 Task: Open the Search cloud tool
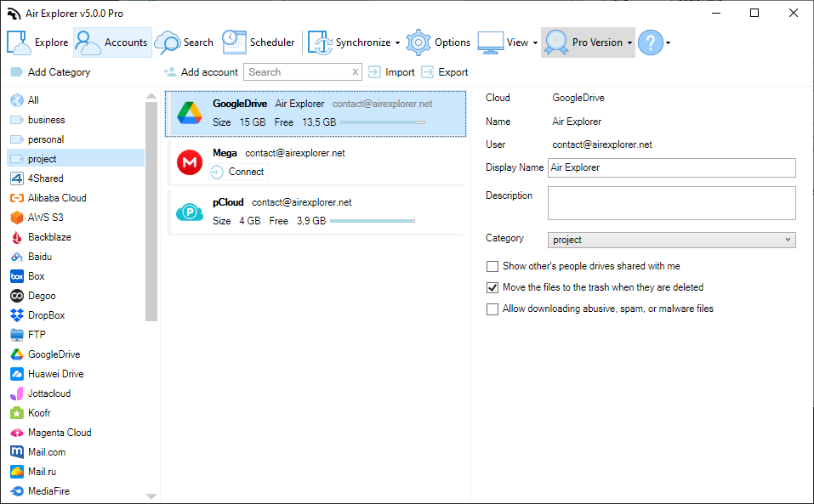(185, 42)
